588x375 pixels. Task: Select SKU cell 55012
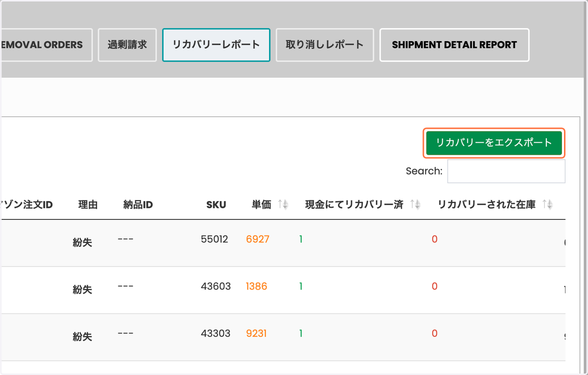tap(215, 239)
